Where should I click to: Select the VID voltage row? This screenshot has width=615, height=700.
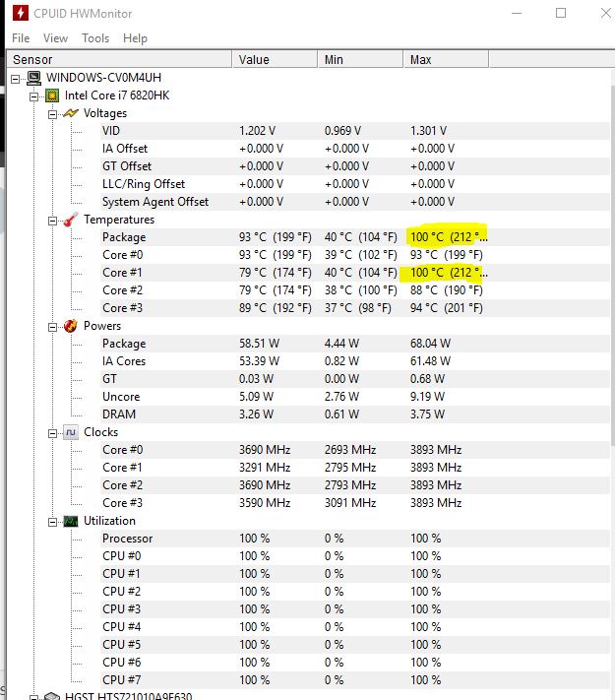(355, 131)
